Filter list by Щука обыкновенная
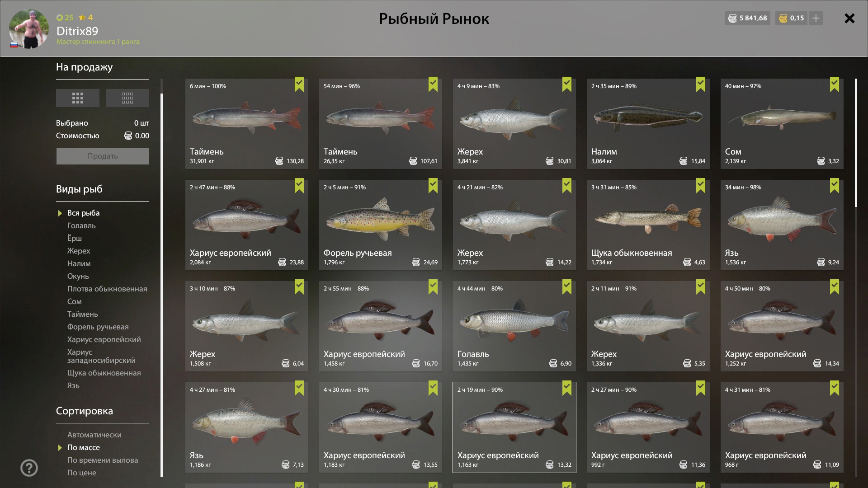 tap(104, 373)
